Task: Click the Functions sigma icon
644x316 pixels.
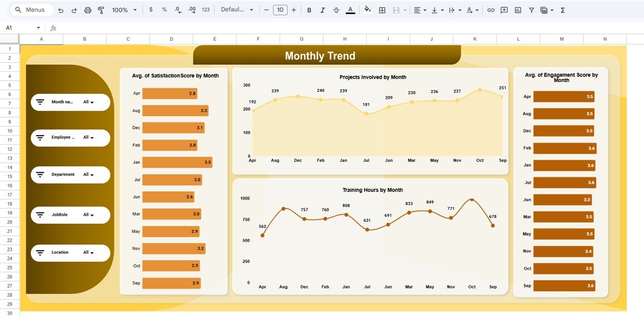Action: 562,10
